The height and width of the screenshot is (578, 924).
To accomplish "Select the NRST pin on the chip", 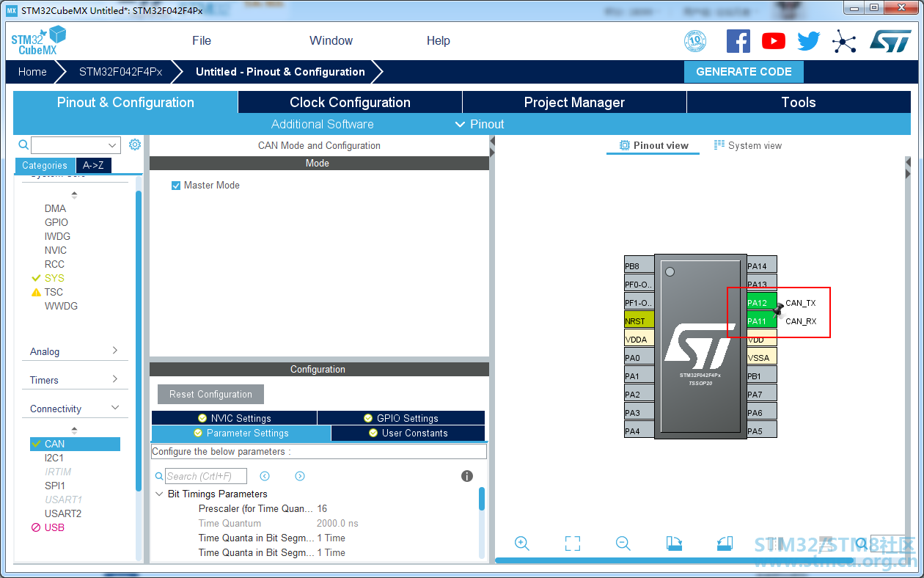I will (x=639, y=321).
